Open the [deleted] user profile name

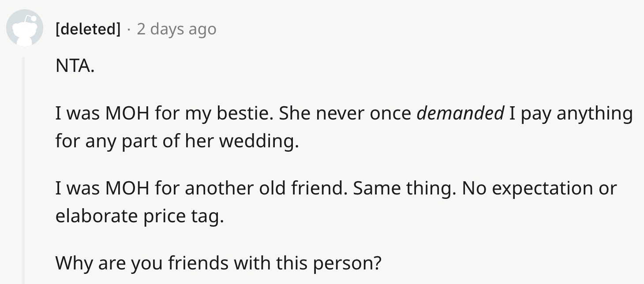[x=88, y=29]
